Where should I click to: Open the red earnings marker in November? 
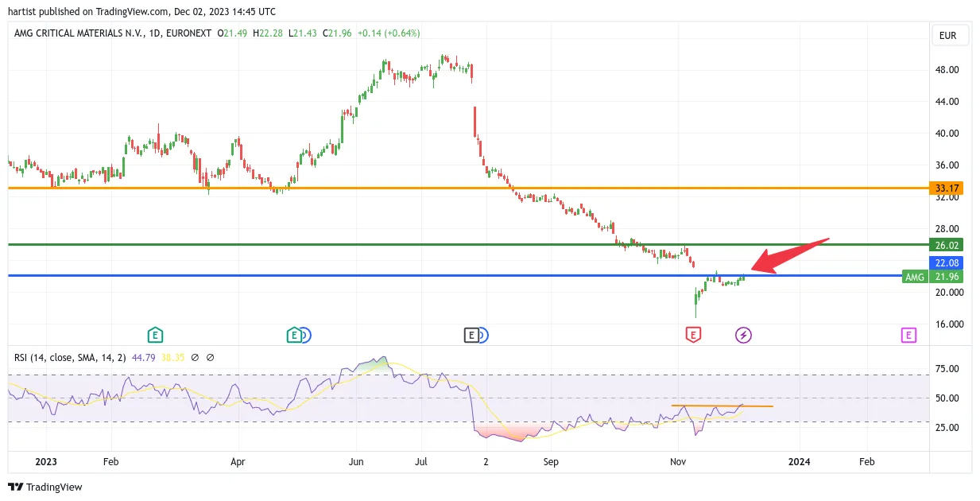point(693,335)
